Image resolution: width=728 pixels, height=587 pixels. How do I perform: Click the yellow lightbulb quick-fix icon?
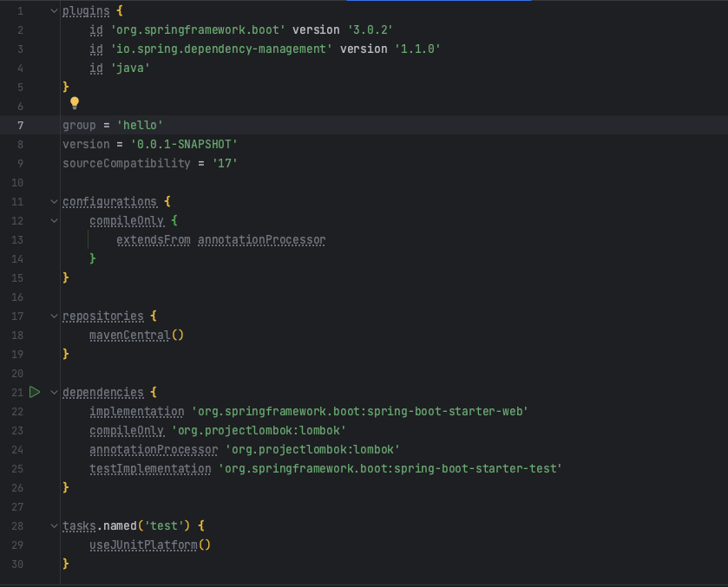click(x=75, y=103)
